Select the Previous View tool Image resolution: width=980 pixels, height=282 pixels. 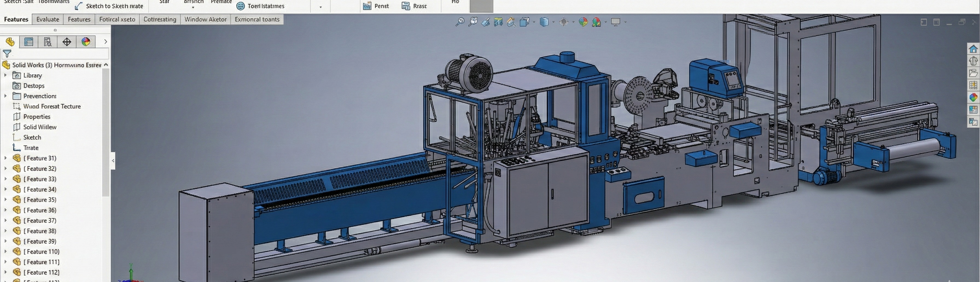485,22
